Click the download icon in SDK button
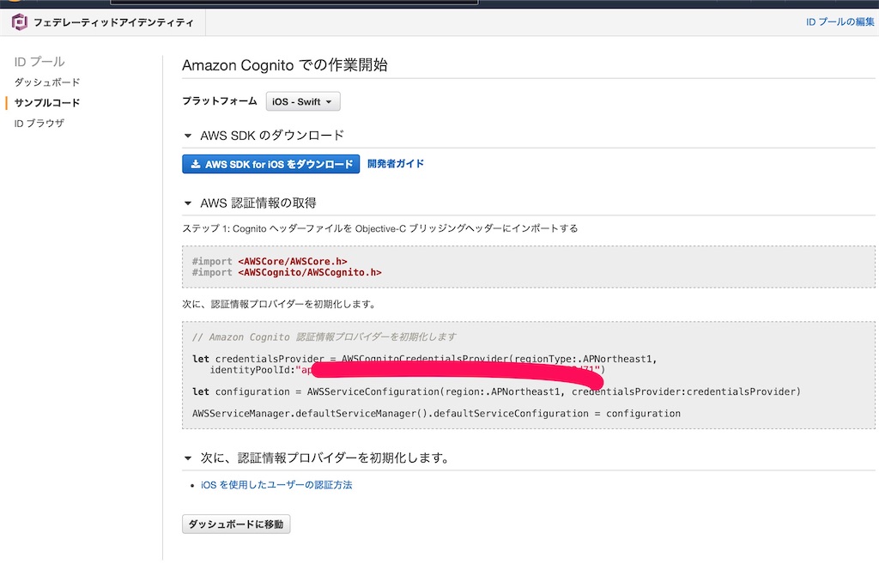The width and height of the screenshot is (879, 588). point(195,164)
